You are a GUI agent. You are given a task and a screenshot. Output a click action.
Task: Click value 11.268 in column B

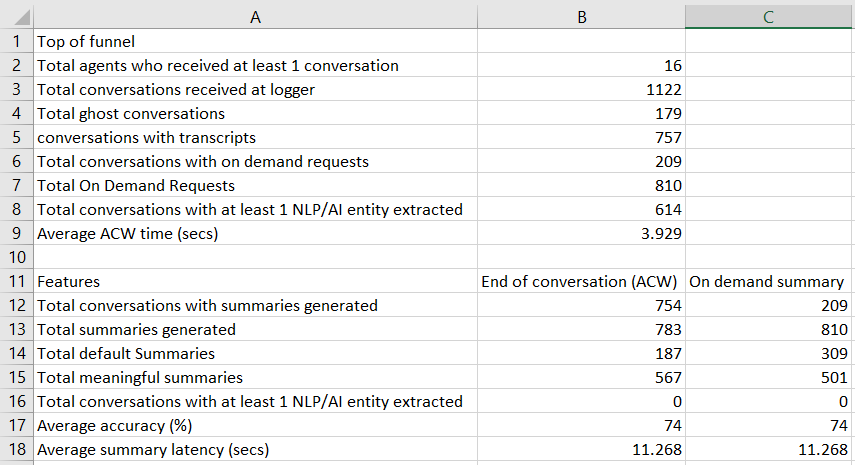581,449
